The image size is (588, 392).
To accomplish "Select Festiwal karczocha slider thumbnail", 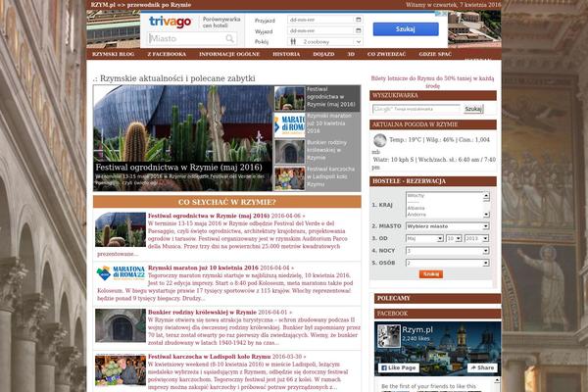I will pos(289,178).
